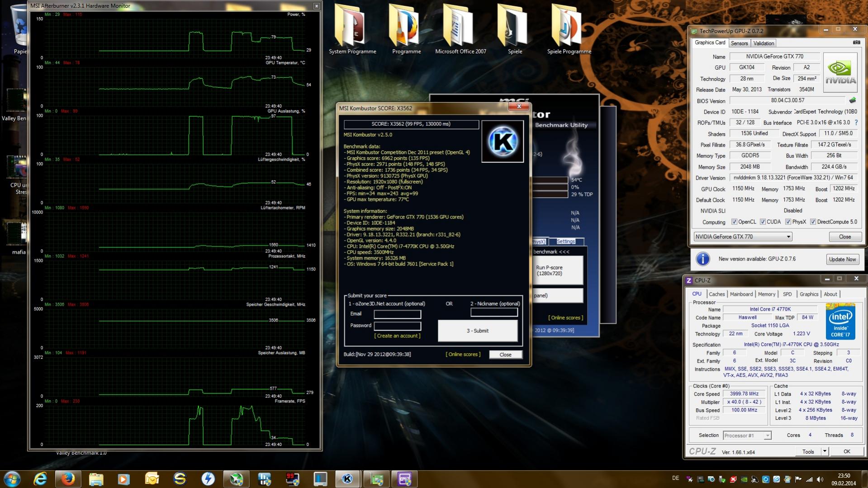Toggle the OpenCL checkbox in GPU-Z

[734, 222]
